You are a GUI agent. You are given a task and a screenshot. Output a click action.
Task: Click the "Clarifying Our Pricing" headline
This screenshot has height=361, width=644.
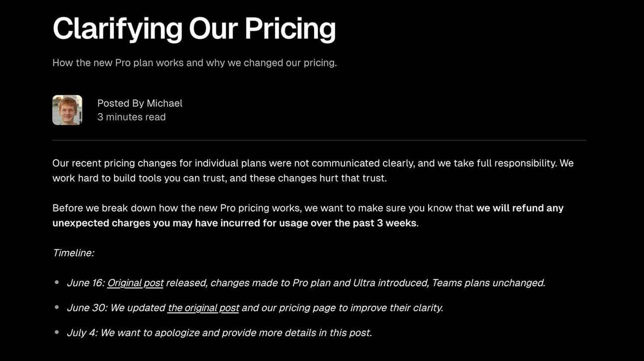coord(194,28)
